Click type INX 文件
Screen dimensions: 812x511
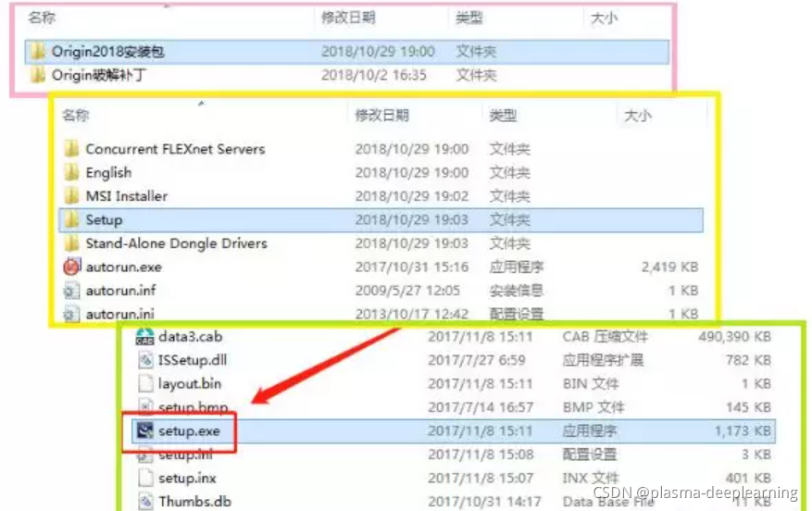point(591,478)
